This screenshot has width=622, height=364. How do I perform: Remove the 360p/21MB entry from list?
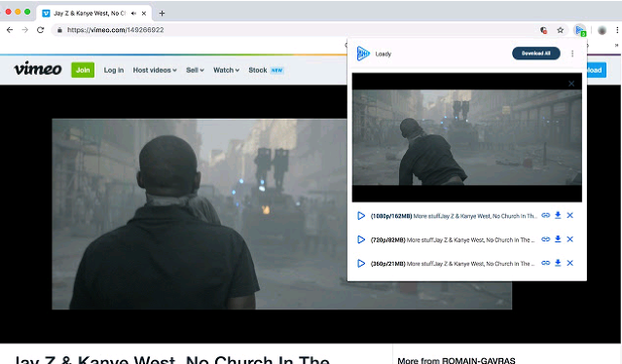point(570,263)
